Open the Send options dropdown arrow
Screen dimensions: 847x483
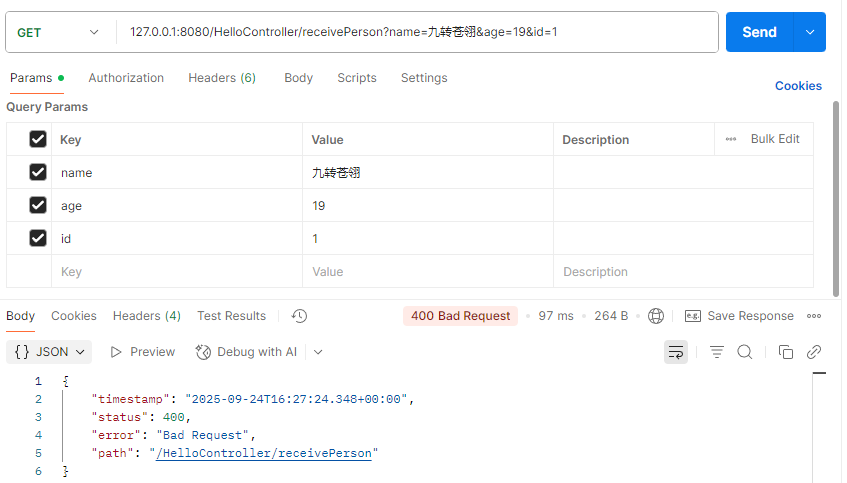[x=810, y=32]
